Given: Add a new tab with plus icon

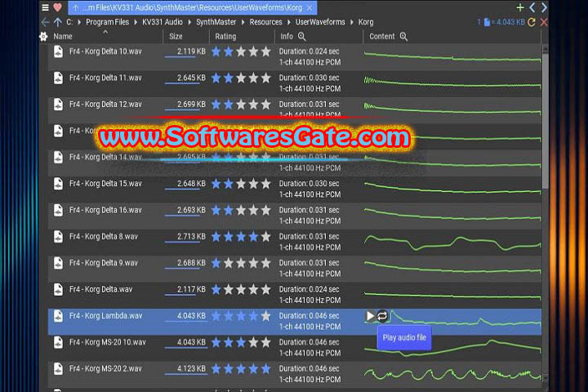Looking at the screenshot, I should click(x=520, y=7).
